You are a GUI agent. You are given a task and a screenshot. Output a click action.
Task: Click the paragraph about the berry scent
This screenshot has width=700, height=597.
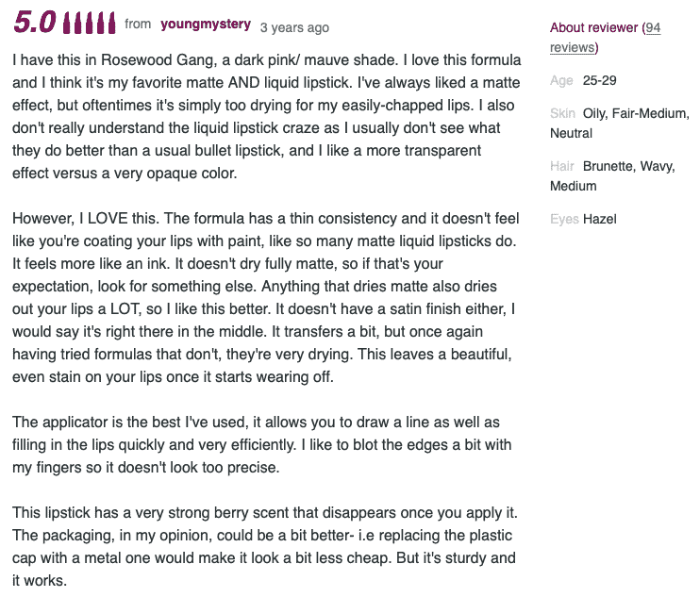tap(257, 546)
